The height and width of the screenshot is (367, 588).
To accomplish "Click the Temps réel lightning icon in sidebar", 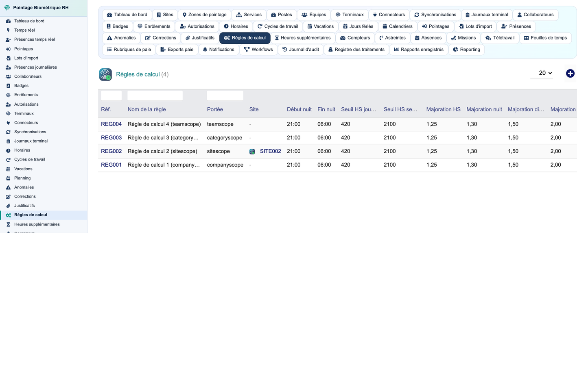I will 8,30.
